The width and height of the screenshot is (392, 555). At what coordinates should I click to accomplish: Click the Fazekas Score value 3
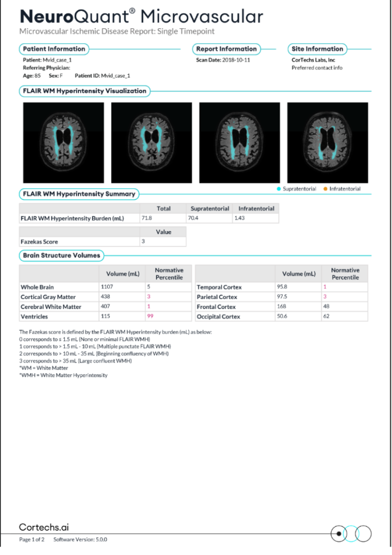143,241
